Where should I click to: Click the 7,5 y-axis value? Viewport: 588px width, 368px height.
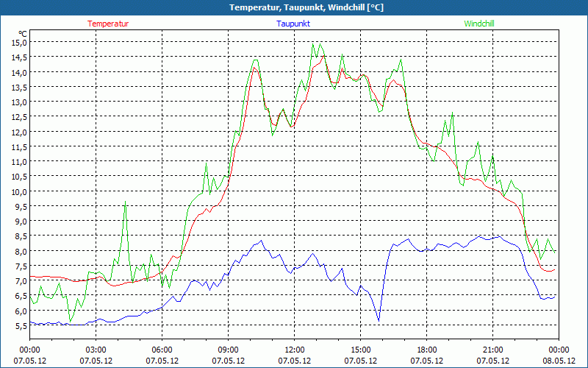(x=21, y=266)
